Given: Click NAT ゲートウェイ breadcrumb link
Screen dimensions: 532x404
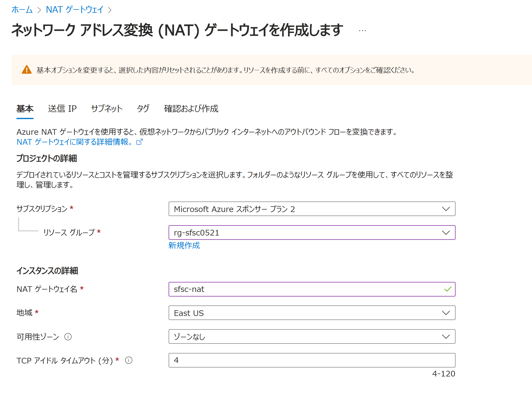Looking at the screenshot, I should 75,10.
